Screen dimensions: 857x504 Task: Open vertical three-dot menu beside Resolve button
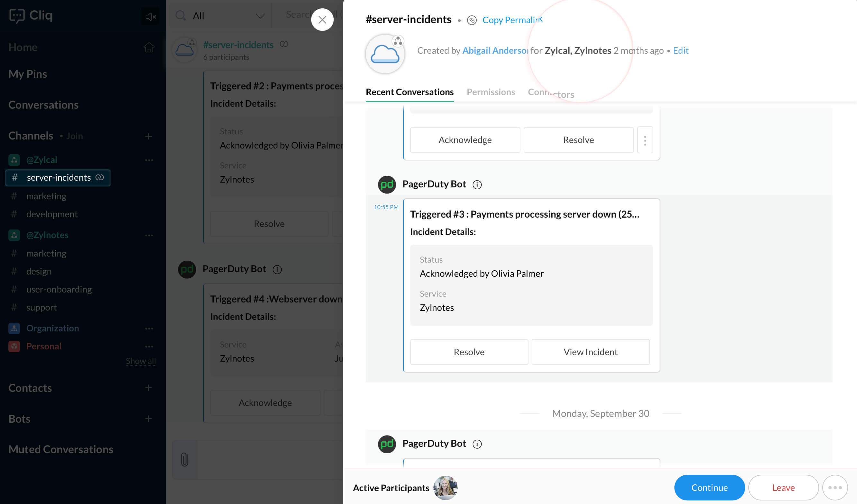pyautogui.click(x=645, y=140)
